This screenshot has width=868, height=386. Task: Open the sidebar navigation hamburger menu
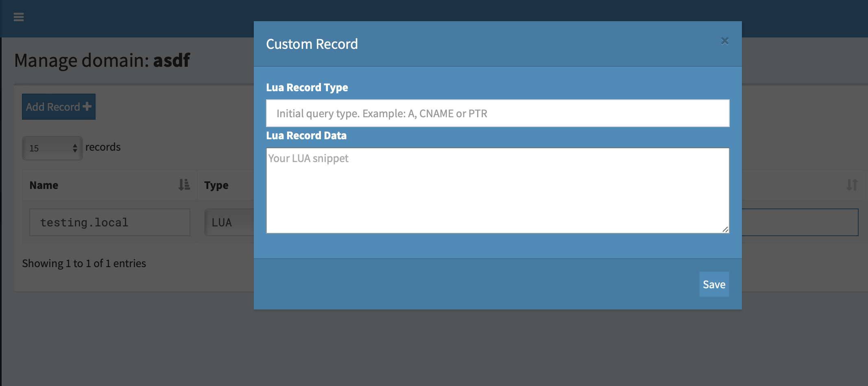click(x=19, y=18)
